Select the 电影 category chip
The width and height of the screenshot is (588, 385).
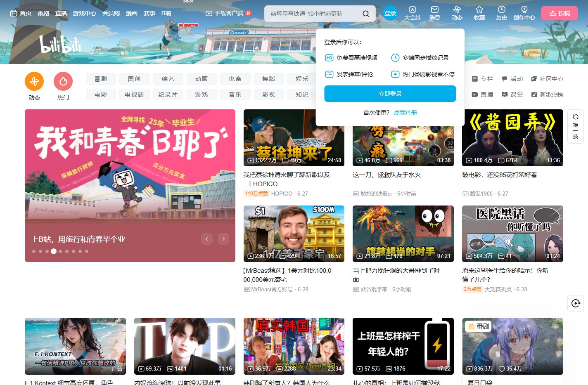point(101,94)
